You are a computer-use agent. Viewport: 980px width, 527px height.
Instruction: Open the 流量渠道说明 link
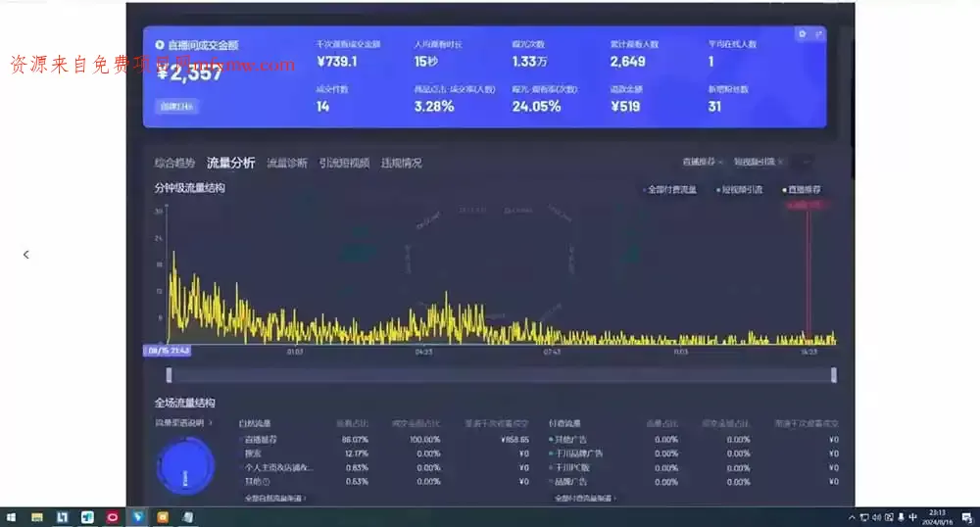(184, 423)
